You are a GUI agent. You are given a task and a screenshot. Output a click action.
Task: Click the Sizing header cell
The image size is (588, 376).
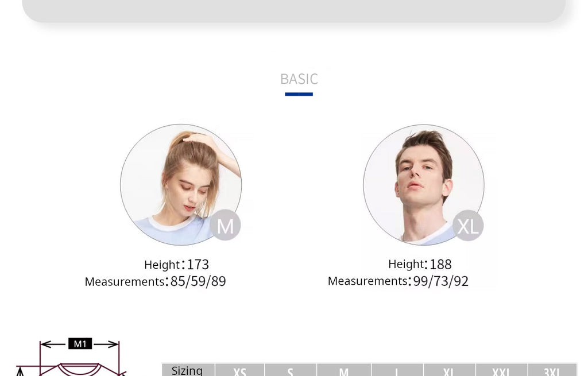[188, 370]
